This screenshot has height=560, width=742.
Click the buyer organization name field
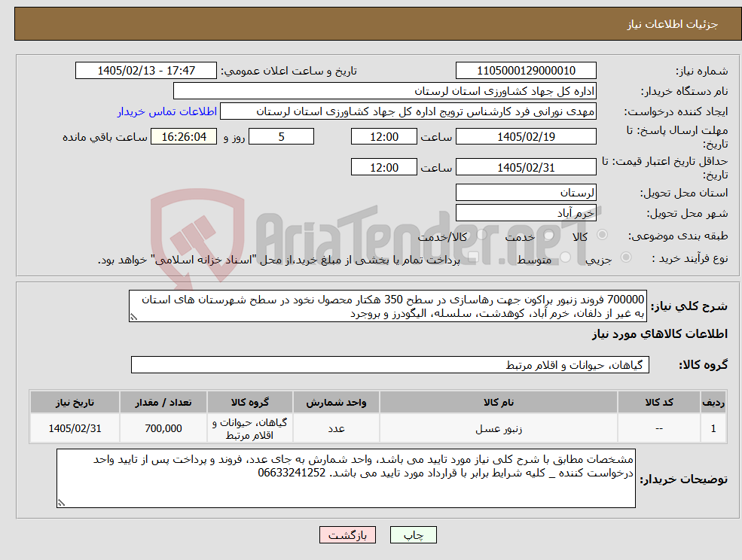pyautogui.click(x=384, y=91)
